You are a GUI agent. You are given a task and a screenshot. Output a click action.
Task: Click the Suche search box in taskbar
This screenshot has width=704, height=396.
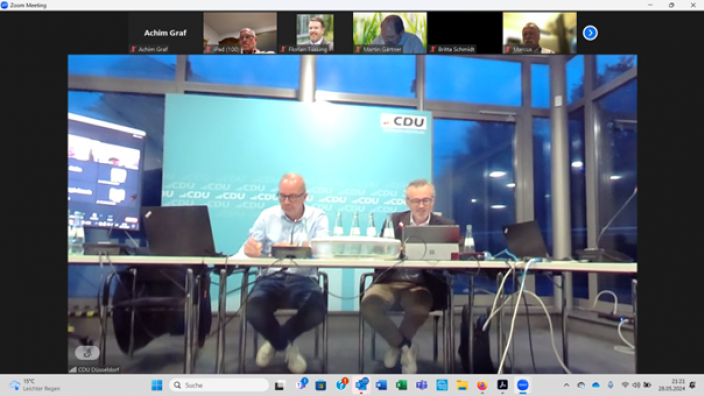219,385
